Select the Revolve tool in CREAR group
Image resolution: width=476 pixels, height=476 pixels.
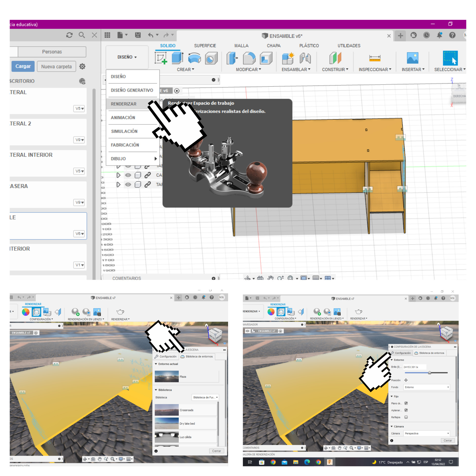pos(194,58)
